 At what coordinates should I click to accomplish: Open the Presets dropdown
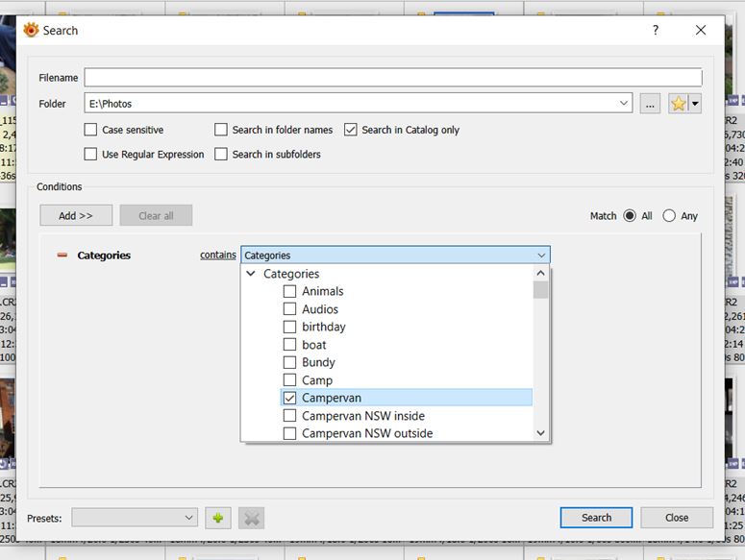pyautogui.click(x=135, y=518)
